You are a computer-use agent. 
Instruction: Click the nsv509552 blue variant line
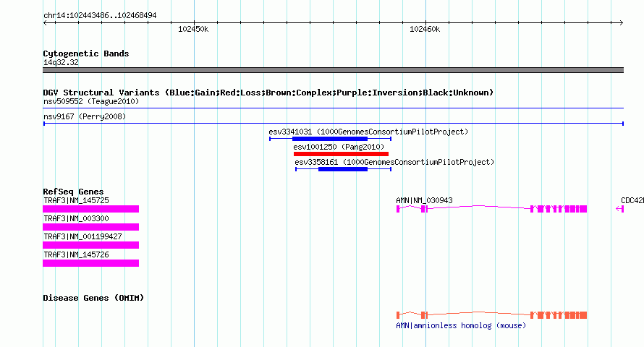[333, 108]
